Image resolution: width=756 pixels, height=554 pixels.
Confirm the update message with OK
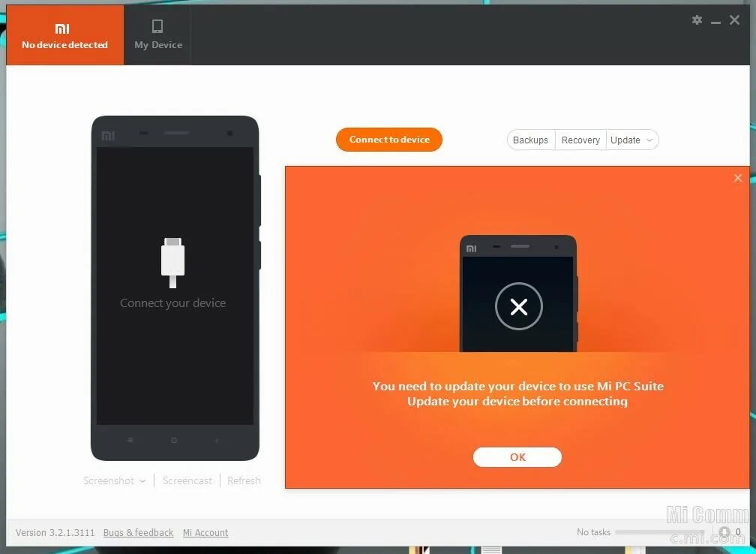[x=517, y=457]
